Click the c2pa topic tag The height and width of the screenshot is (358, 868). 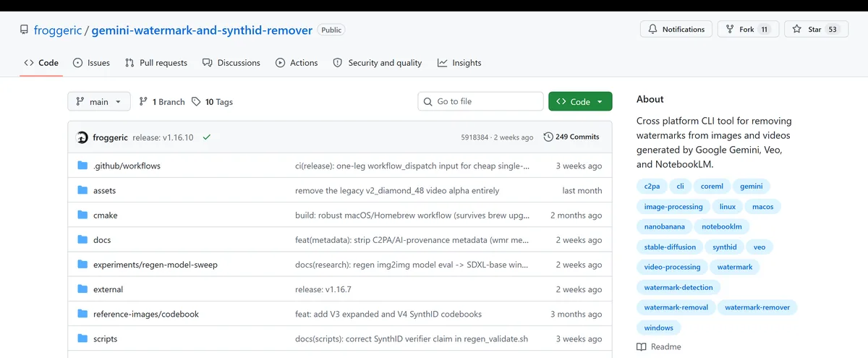tap(652, 186)
